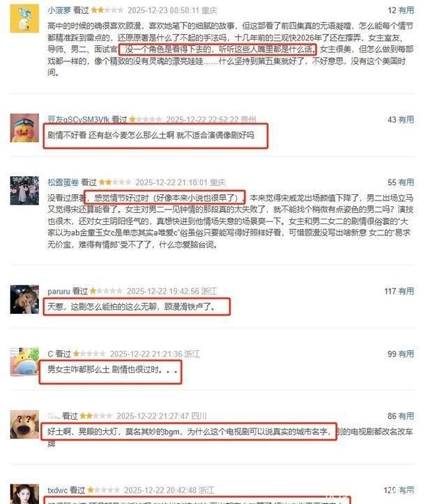Open 松露蛋卷 reviewer profile
Image resolution: width=446 pixels, height=504 pixels.
(x=63, y=182)
